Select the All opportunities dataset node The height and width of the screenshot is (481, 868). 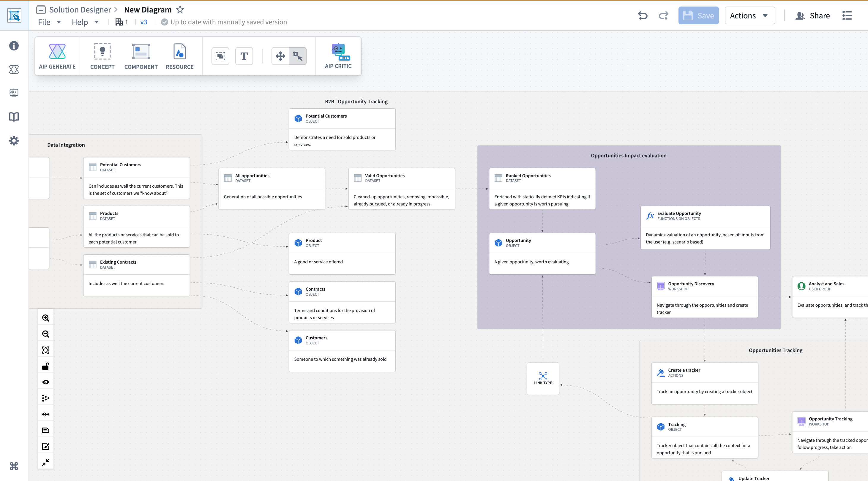(x=272, y=189)
